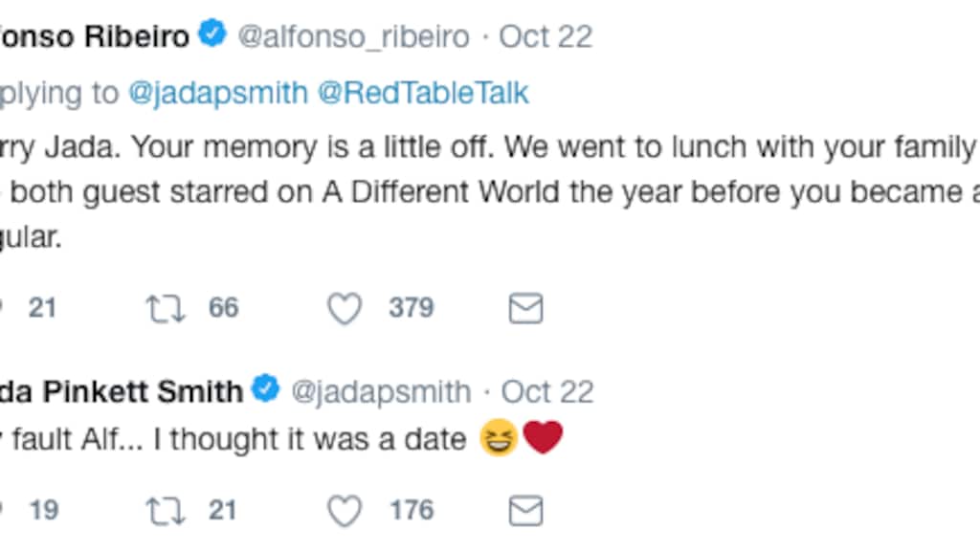Open @jadapsmith mention in the replying-to line
980x551 pixels.
[218, 93]
